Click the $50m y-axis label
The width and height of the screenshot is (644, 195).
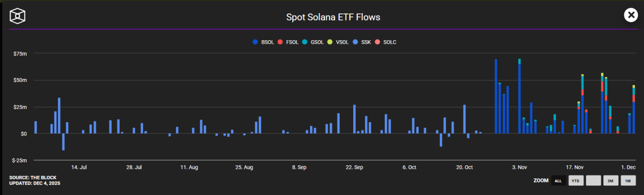(x=20, y=80)
